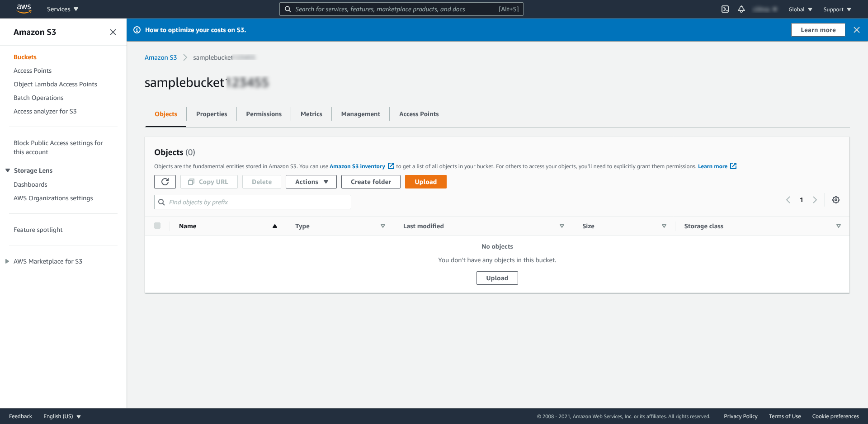Toggle the select-all objects checkbox
868x424 pixels.
pos(157,226)
